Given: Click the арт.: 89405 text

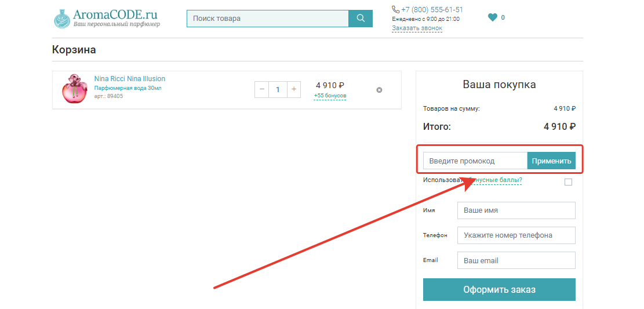Looking at the screenshot, I should coord(108,96).
